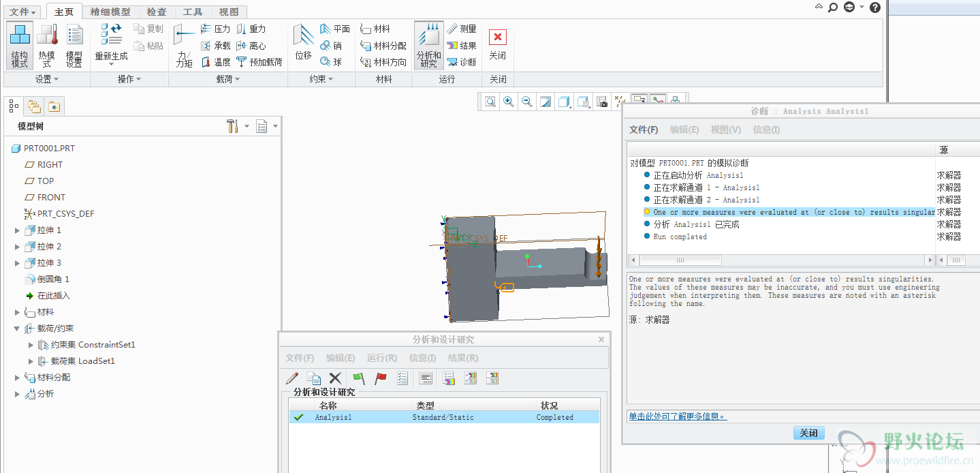Viewport: 980px width, 473px height.
Task: Select PRT_CSYS_DEF in model tree
Action: coord(59,214)
